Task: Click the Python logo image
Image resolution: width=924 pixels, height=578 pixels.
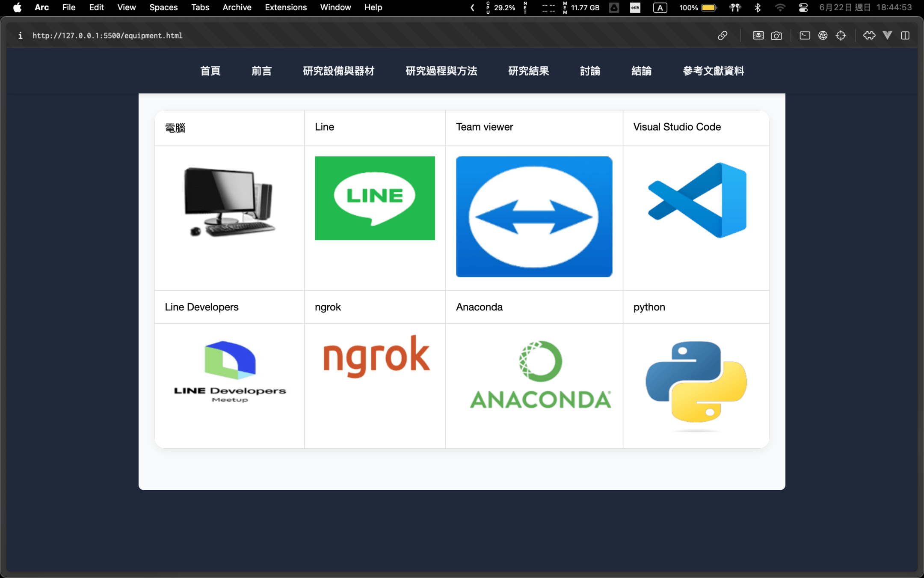Action: [696, 382]
